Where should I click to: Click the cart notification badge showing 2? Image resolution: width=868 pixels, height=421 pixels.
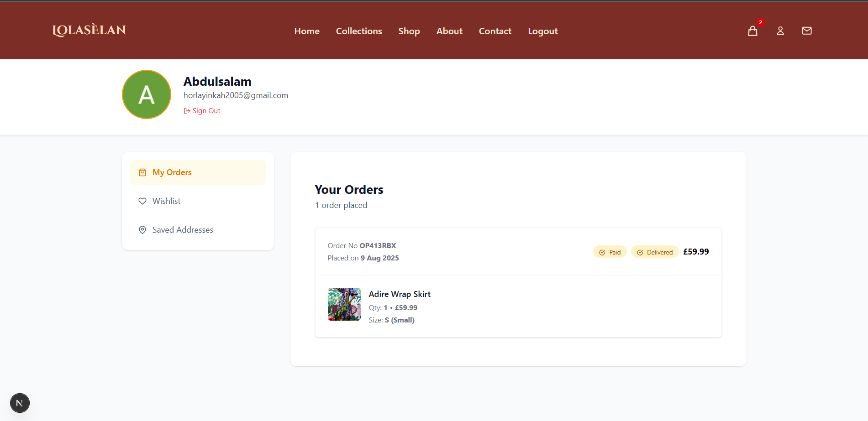[x=760, y=22]
